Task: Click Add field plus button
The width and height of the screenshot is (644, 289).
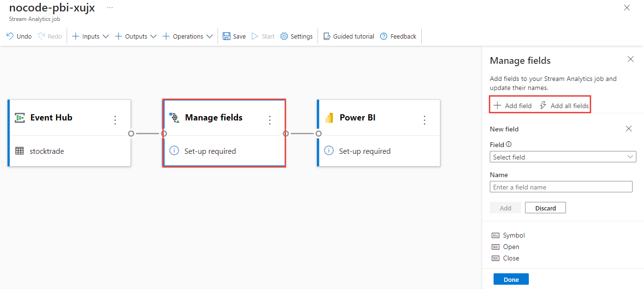Action: tap(513, 105)
